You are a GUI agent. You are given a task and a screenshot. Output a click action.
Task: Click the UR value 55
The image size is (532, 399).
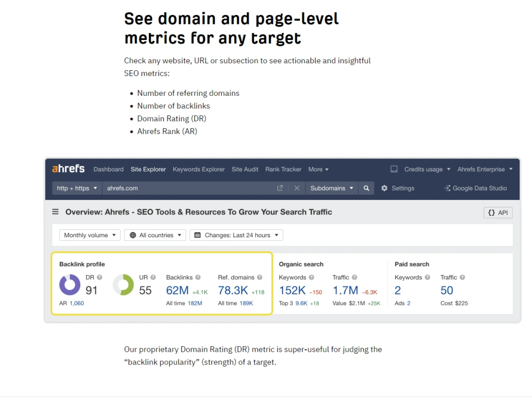pos(145,290)
